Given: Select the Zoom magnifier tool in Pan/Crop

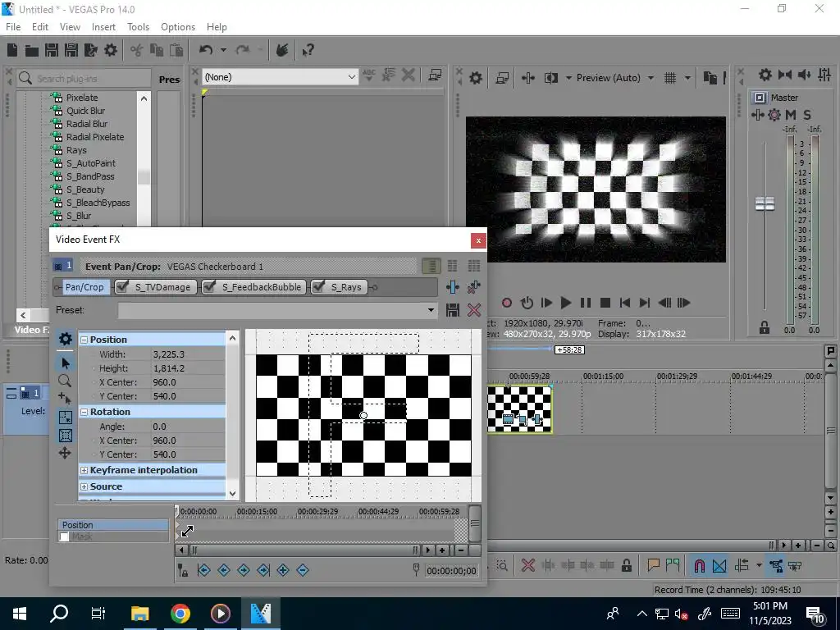Looking at the screenshot, I should coord(65,381).
